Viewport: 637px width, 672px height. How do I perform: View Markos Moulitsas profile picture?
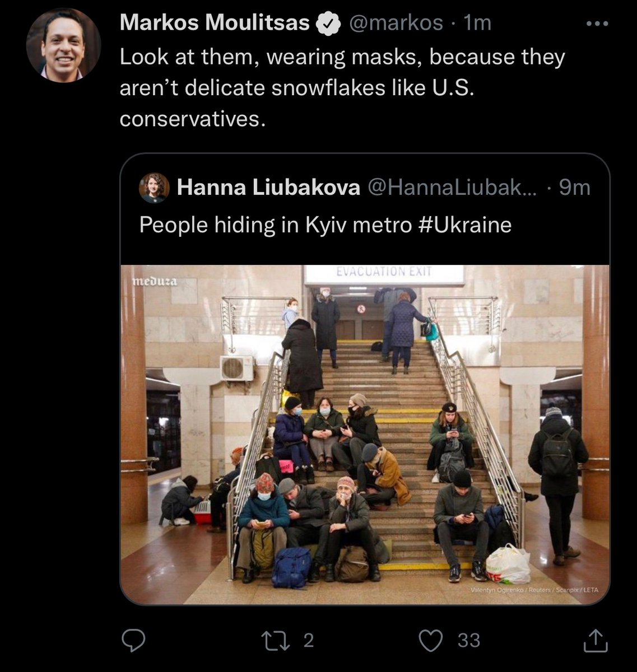(x=63, y=45)
